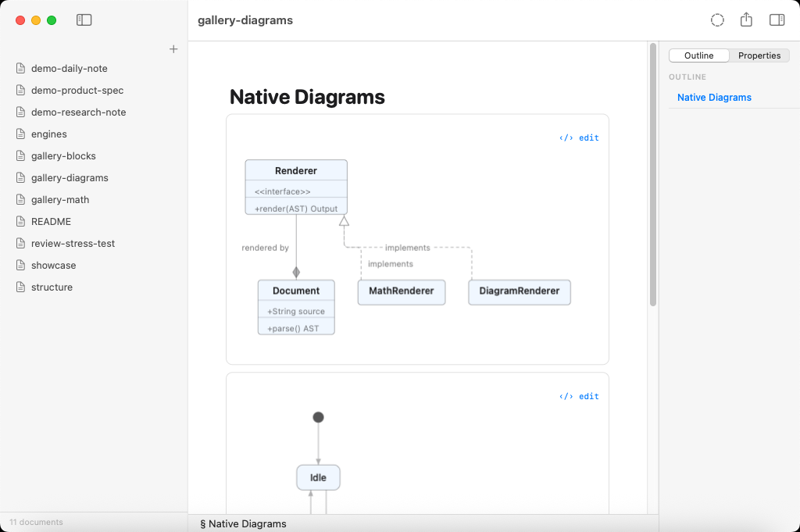Click the dashed circle toolbar icon
Viewport: 800px width, 532px height.
point(717,20)
